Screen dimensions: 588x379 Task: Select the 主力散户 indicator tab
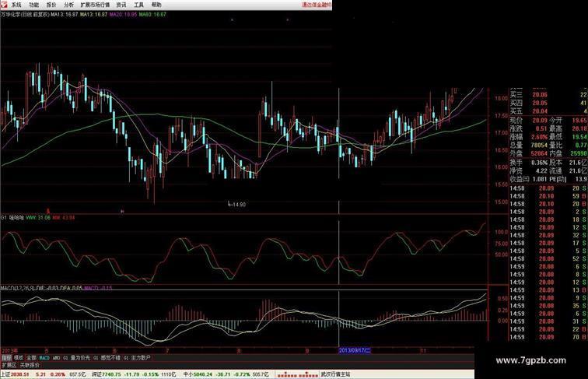(140, 358)
